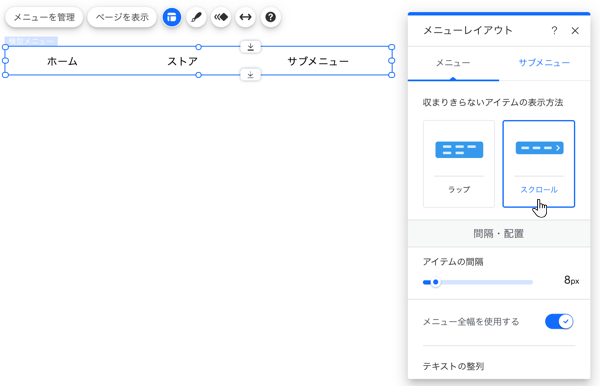Open the Animation diamond icon

coord(221,17)
